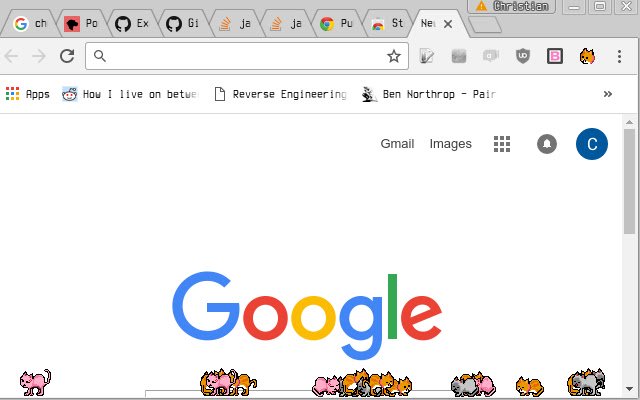Click the Christian profile button
This screenshot has height=400, width=640.
coord(512,6)
